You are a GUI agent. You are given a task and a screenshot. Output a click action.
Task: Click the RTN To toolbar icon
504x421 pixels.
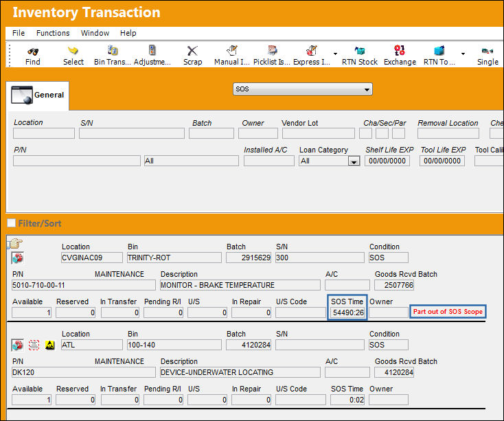[x=439, y=50]
